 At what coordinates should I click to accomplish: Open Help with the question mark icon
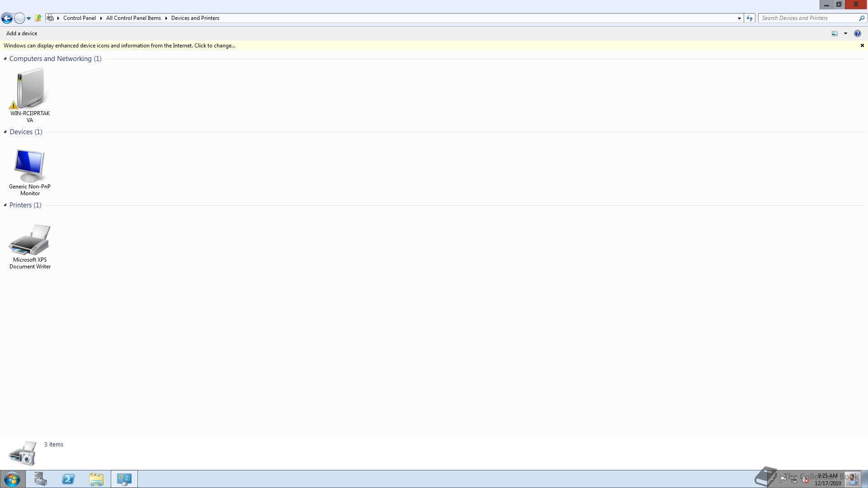click(x=857, y=33)
